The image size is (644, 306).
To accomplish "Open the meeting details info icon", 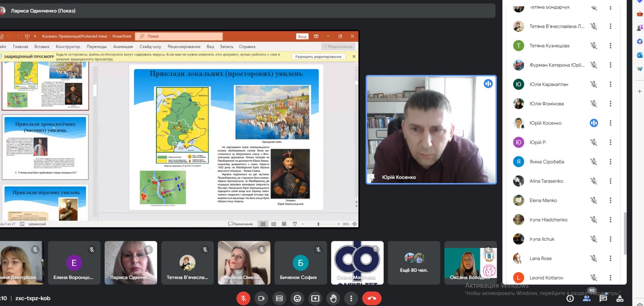I will [570, 298].
